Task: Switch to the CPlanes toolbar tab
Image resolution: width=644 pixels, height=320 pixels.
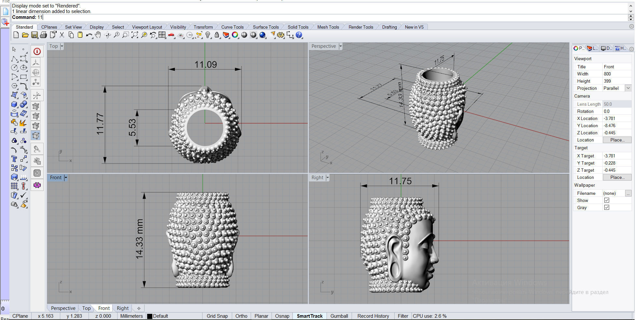Action: tap(49, 27)
